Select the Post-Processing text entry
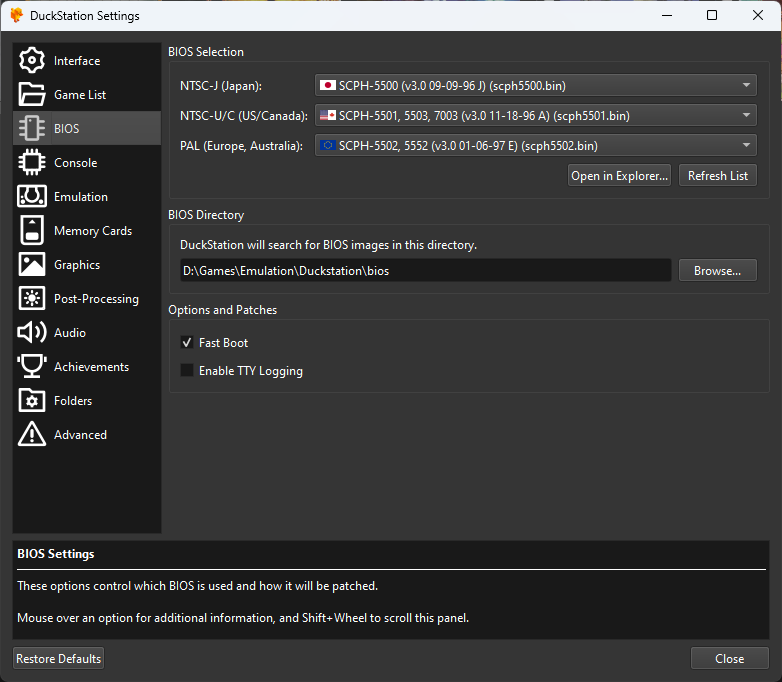The image size is (782, 682). pos(96,299)
